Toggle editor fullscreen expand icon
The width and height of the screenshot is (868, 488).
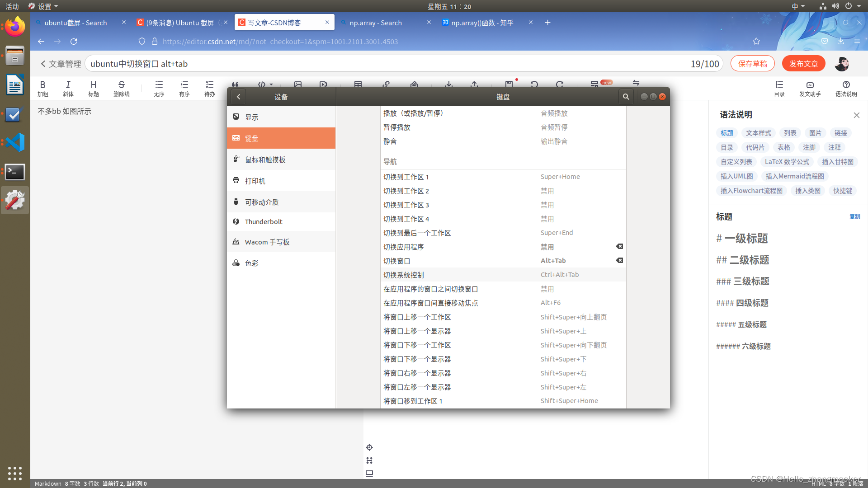[x=369, y=460]
